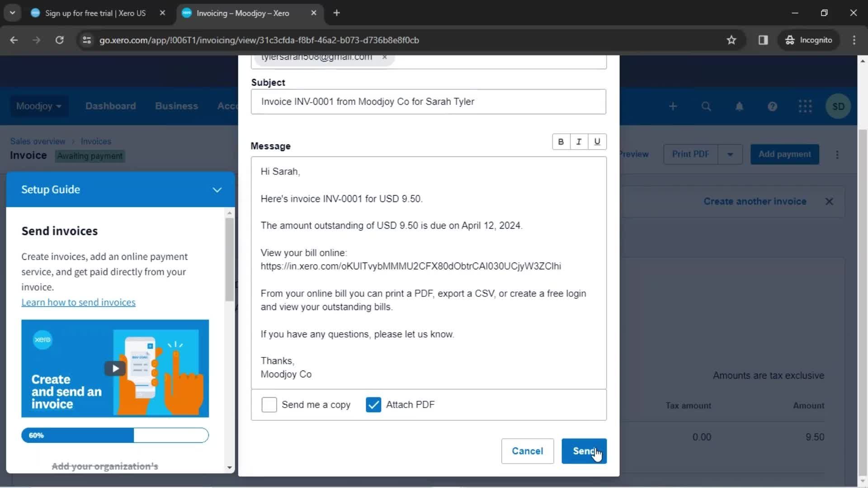Open Chrome menu three dots

pyautogui.click(x=854, y=40)
